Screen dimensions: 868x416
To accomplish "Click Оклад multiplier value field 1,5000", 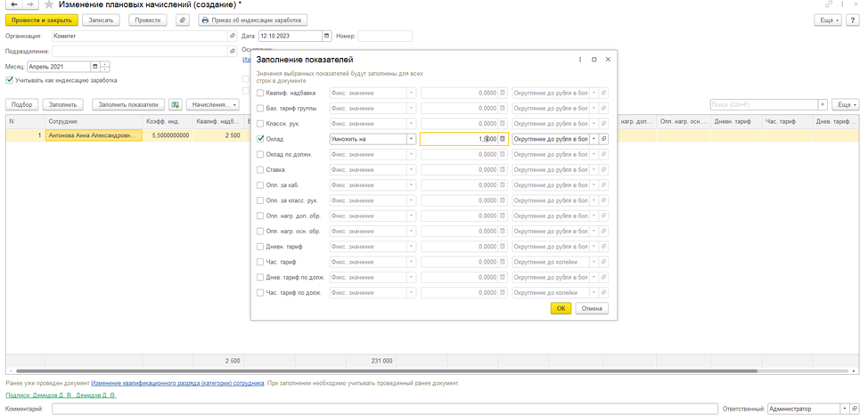I will click(x=459, y=139).
